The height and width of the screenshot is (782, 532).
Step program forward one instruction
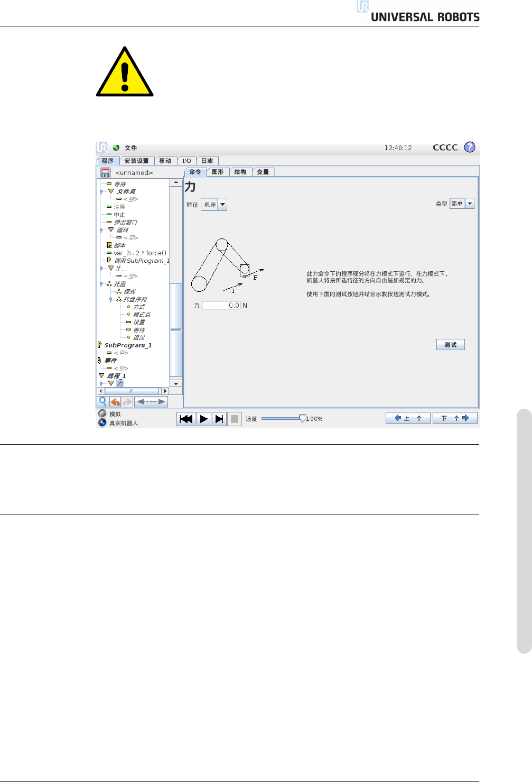click(x=219, y=419)
